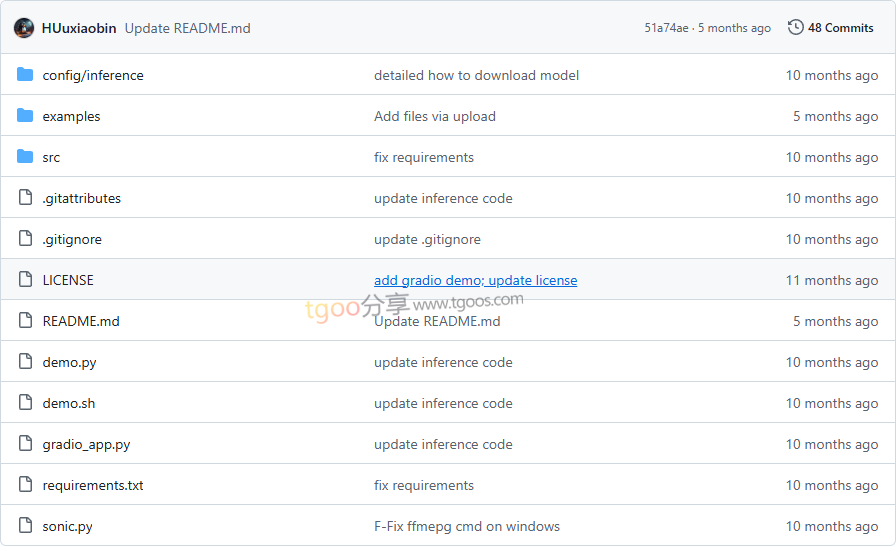Open the HUuxiaobin author profile link

pyautogui.click(x=79, y=28)
